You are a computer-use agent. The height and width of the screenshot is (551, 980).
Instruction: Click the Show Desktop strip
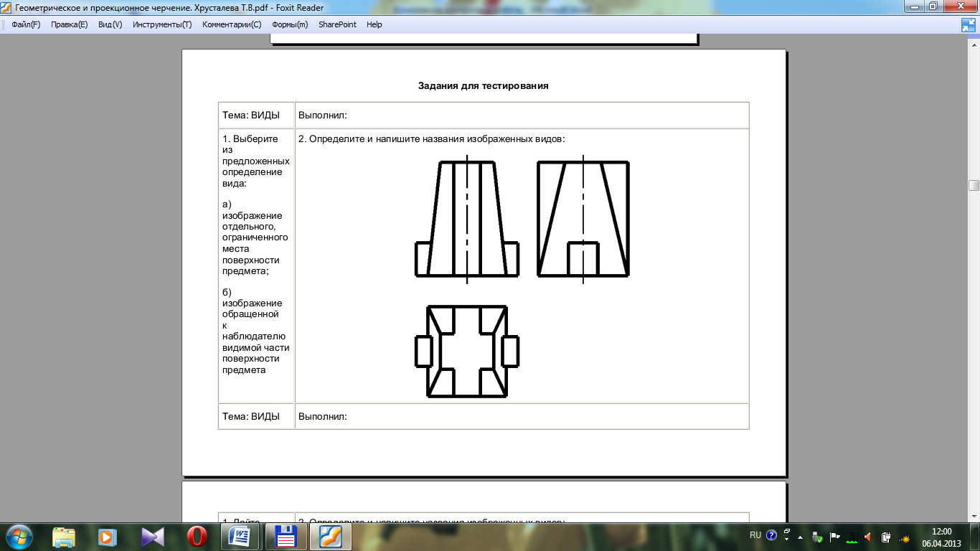975,537
